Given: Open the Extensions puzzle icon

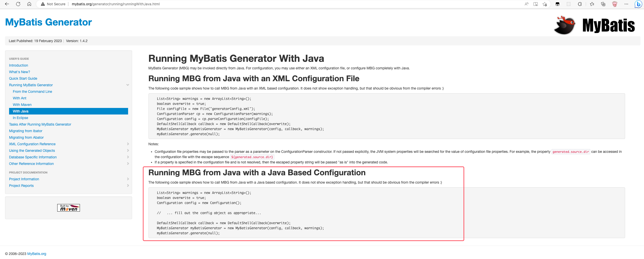Looking at the screenshot, I should click(x=580, y=4).
